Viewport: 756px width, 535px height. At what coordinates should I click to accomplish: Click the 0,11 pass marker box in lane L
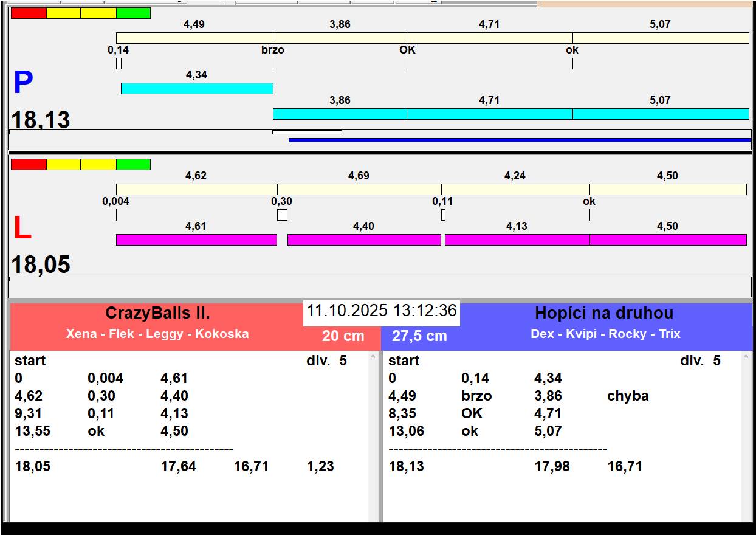point(443,215)
